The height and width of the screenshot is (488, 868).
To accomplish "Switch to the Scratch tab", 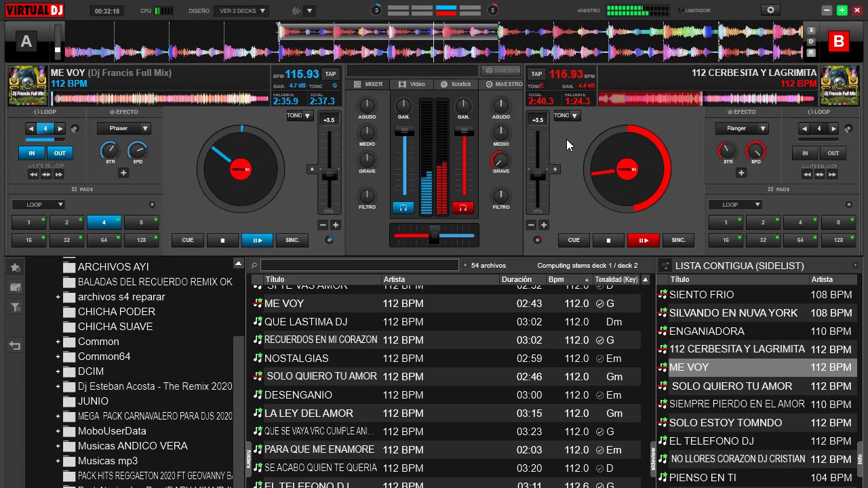I will point(455,84).
